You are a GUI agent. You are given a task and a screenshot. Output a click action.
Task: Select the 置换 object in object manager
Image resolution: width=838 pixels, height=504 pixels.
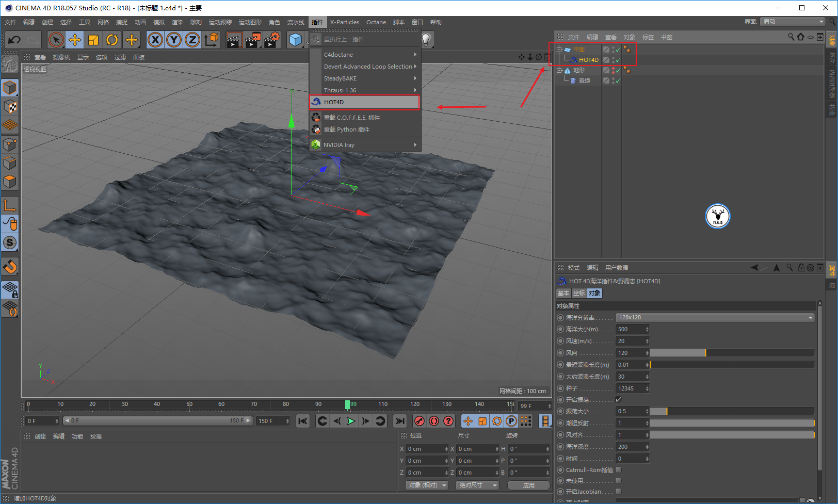(584, 80)
